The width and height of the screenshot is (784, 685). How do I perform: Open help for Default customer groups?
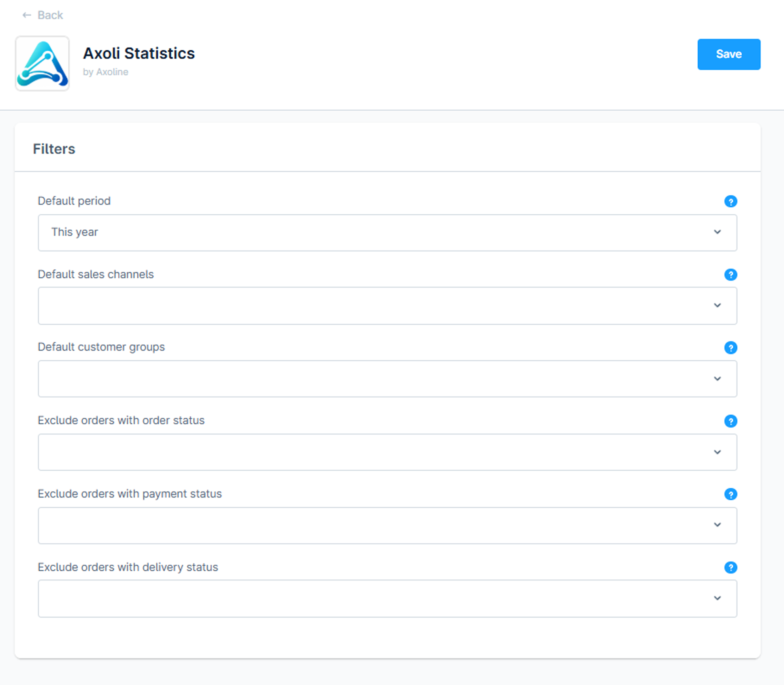pos(731,348)
